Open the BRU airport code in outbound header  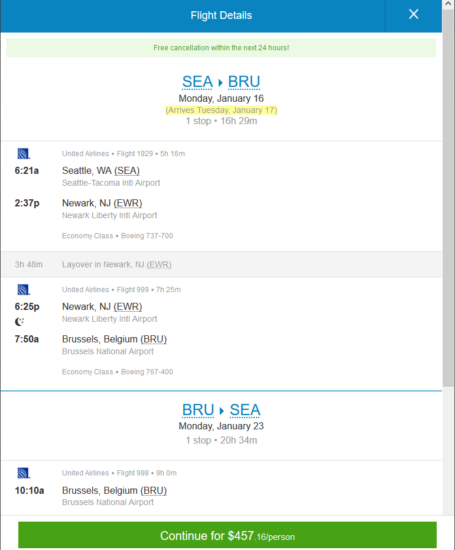(x=244, y=82)
